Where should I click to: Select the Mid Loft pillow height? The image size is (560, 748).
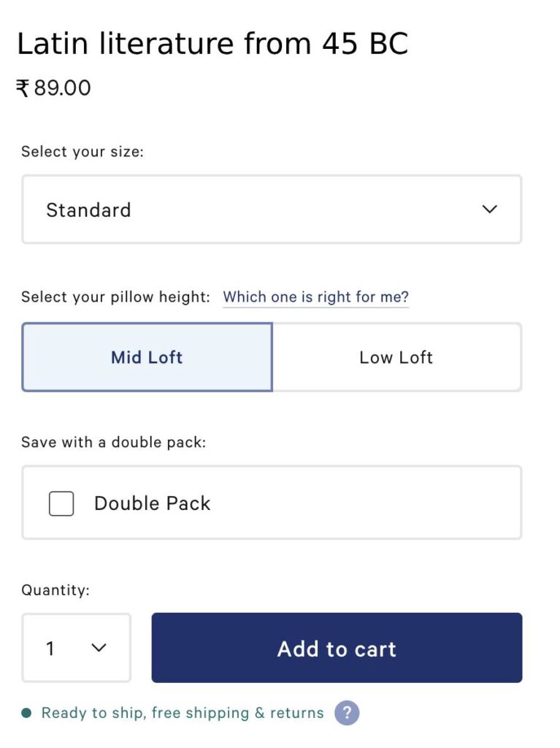[x=147, y=357]
